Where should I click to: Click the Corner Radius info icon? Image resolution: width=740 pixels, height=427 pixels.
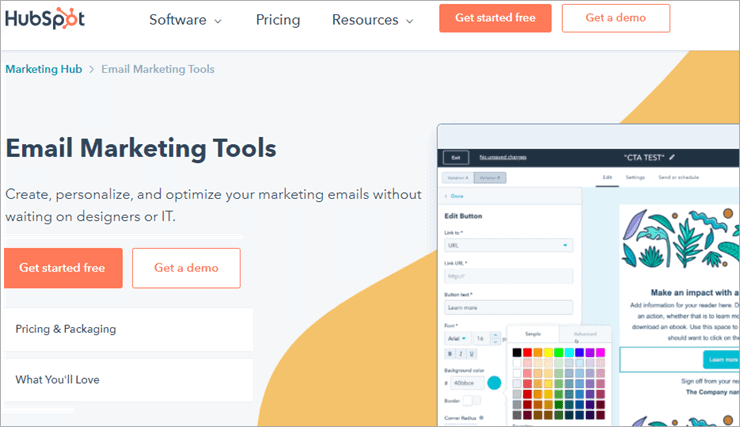[x=481, y=418]
